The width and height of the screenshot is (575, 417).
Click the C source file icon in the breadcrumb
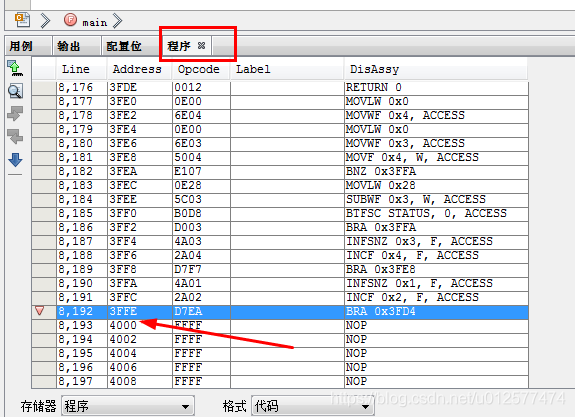(x=23, y=20)
